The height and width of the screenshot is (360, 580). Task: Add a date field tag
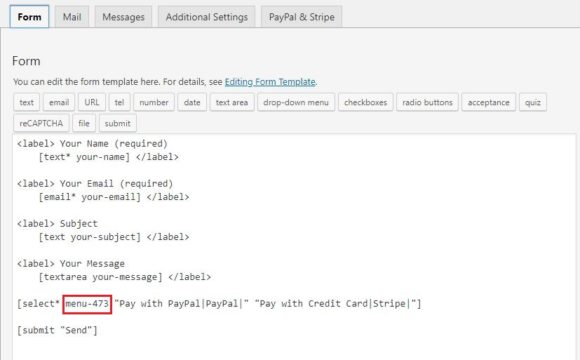192,102
